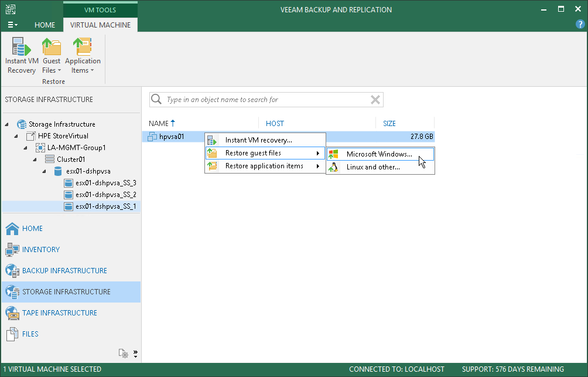Select snapshot esx01-dshpvsa_SS_1
Screen dimensions: 588x377
(106, 206)
